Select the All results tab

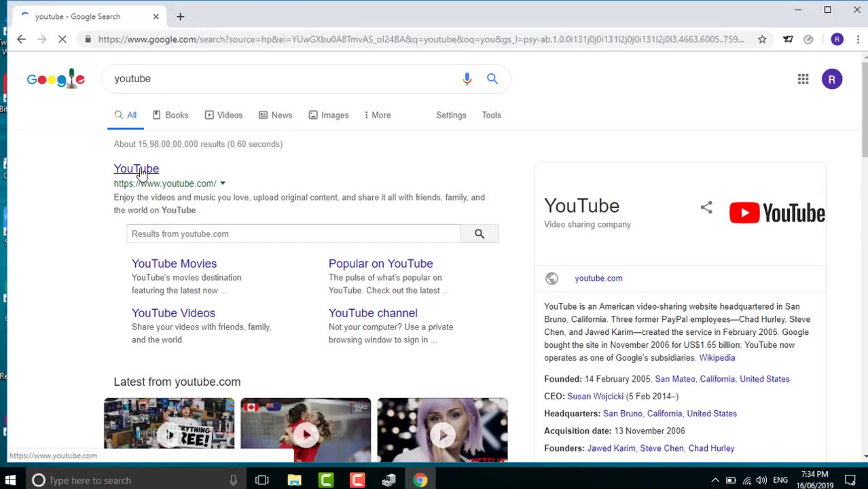(126, 115)
